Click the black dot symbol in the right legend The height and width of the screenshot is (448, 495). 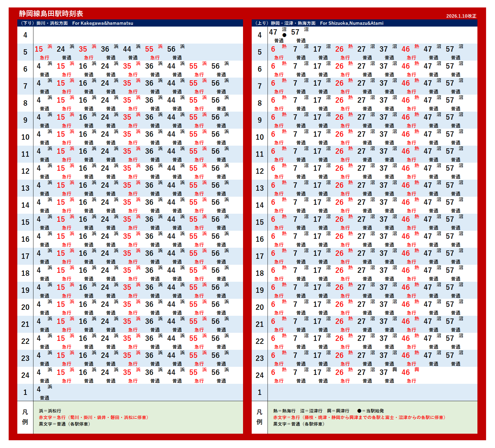[x=359, y=411]
